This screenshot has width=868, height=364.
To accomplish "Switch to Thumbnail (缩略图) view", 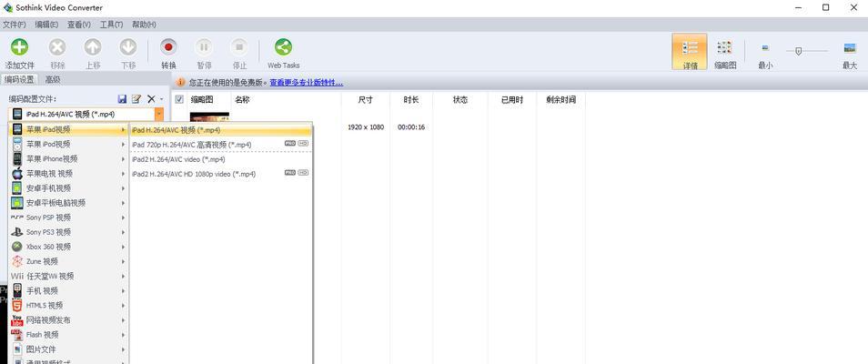I will coord(724,52).
